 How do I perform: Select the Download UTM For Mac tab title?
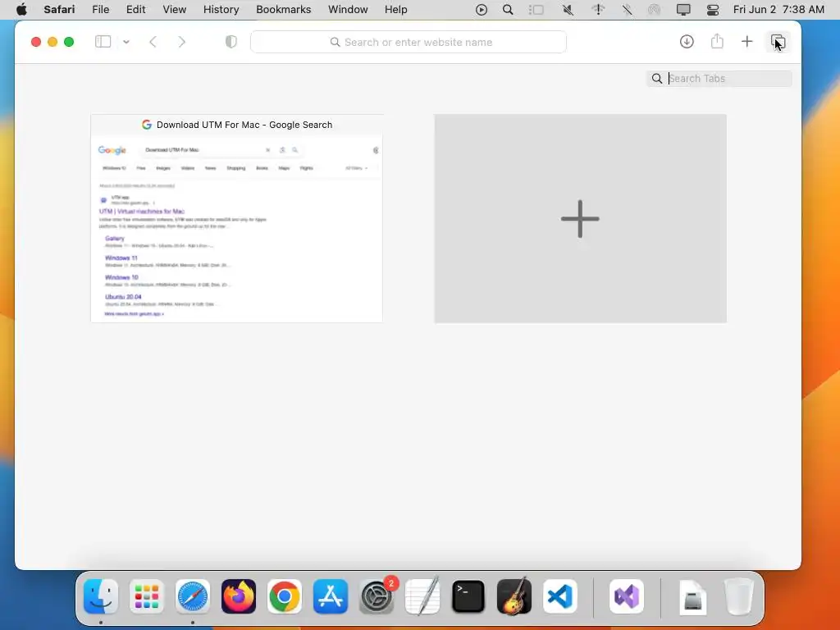[x=244, y=125]
